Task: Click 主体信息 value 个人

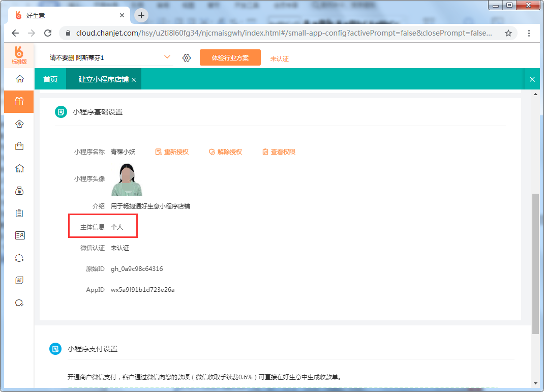Action: click(x=117, y=227)
